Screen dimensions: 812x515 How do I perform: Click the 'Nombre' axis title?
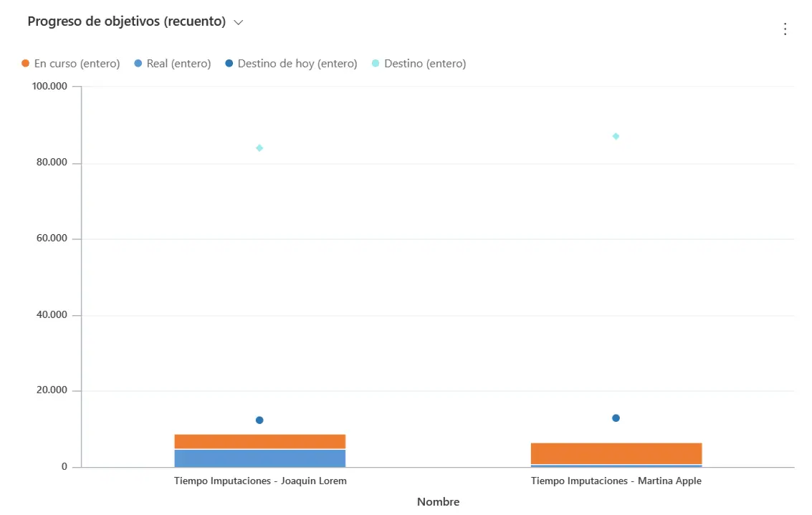438,502
